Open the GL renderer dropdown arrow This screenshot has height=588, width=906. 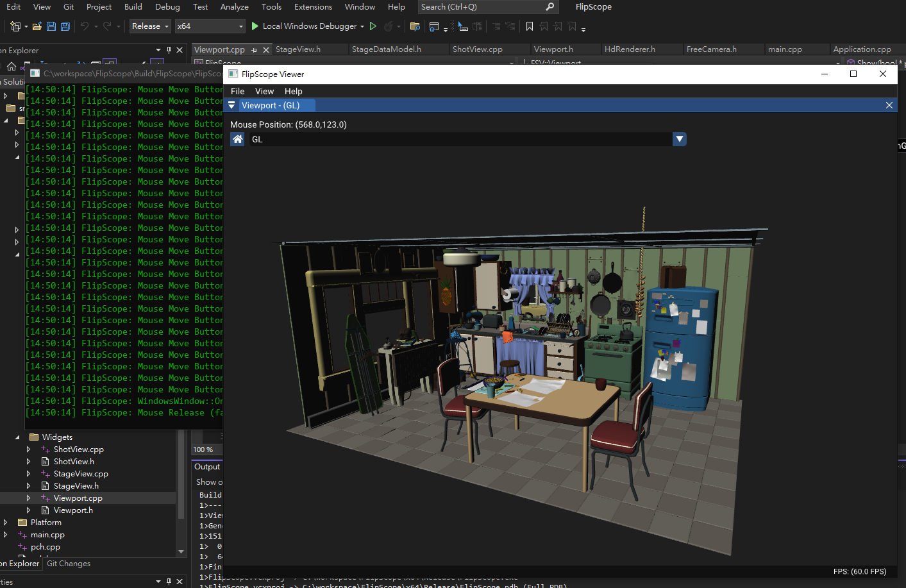[679, 139]
